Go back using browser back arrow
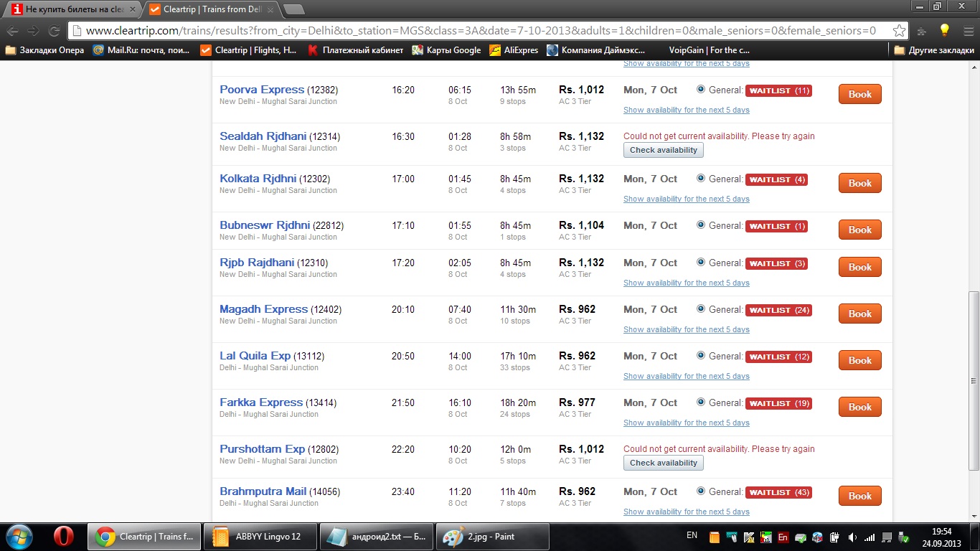Viewport: 980px width, 551px height. click(13, 31)
